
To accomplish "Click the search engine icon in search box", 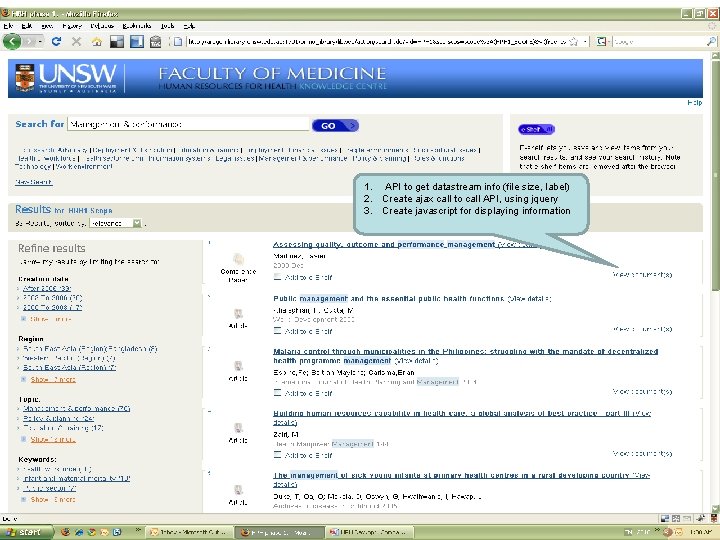I will pyautogui.click(x=601, y=42).
